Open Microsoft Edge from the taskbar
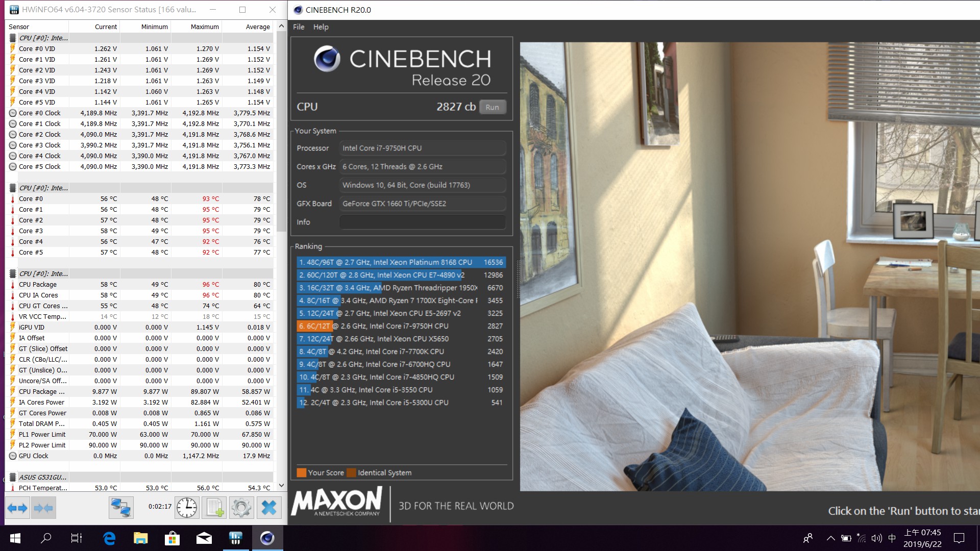Image resolution: width=980 pixels, height=551 pixels. 109,538
